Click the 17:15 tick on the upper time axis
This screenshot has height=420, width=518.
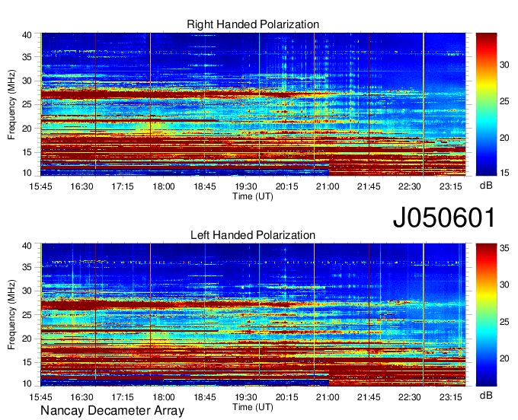123,186
